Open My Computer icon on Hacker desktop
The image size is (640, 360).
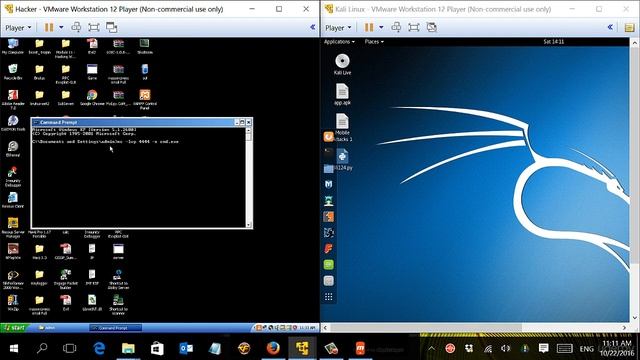[x=13, y=47]
